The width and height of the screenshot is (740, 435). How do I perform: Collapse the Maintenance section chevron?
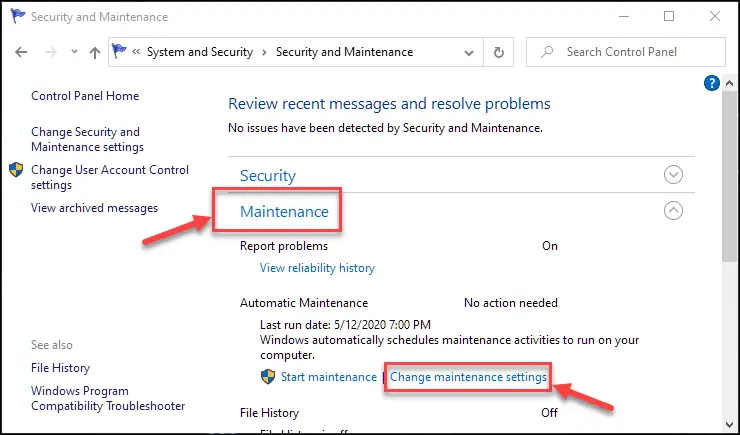tap(673, 210)
